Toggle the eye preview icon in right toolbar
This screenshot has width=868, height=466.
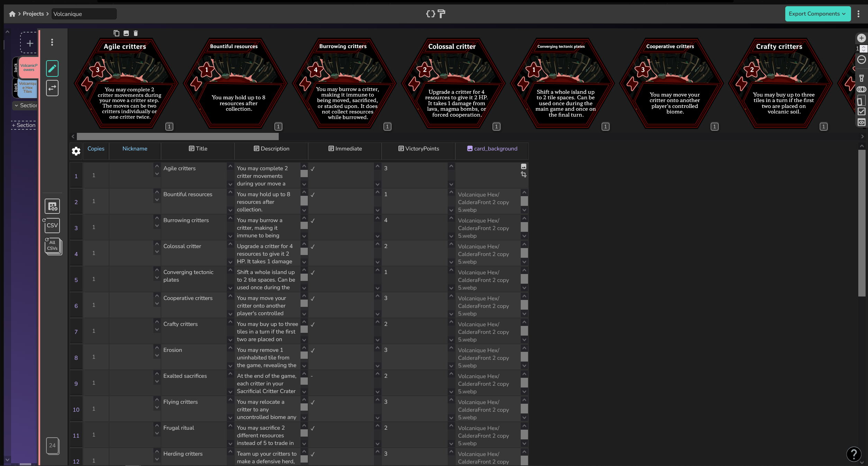861,122
